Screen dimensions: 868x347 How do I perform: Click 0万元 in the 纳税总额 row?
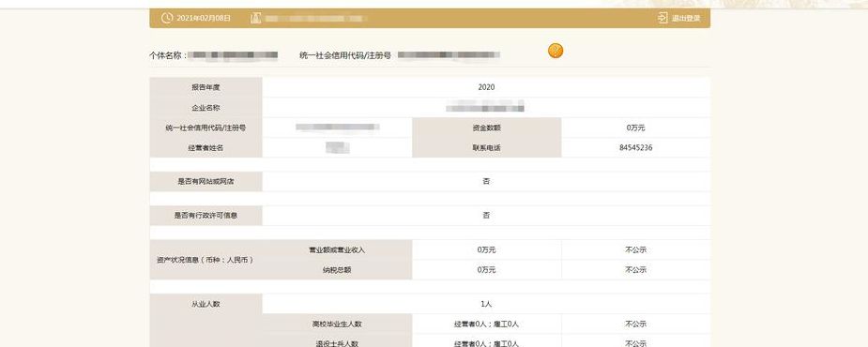point(486,269)
